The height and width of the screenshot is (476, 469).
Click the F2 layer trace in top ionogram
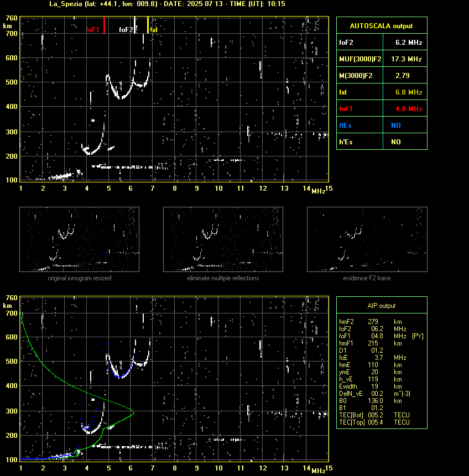click(x=122, y=97)
